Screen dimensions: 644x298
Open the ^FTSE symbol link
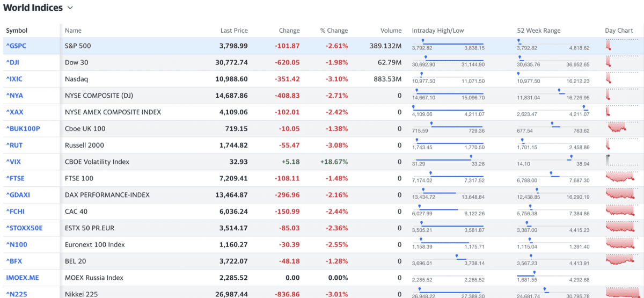point(15,179)
